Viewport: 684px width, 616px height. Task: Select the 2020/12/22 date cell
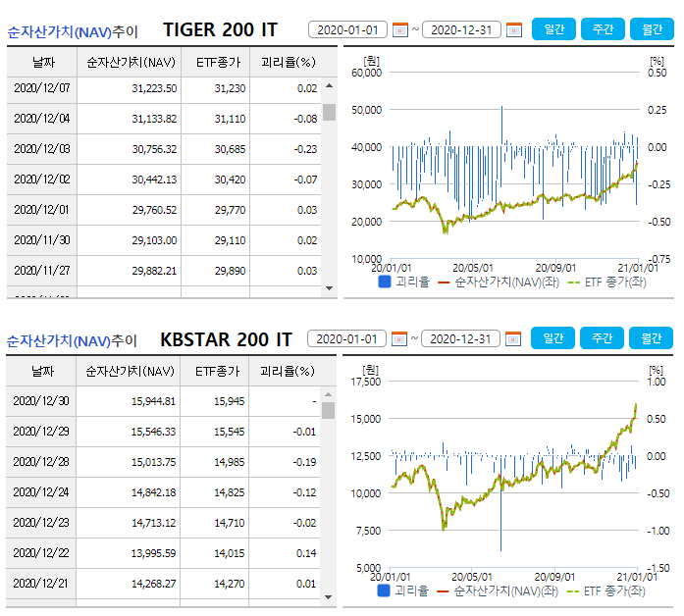[41, 553]
